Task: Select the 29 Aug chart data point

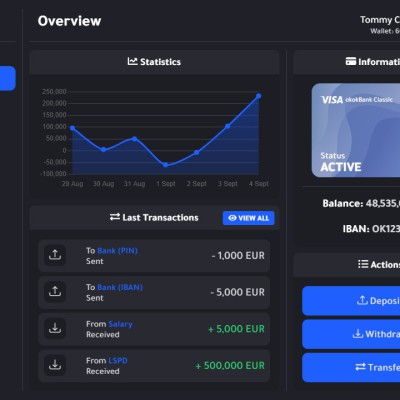Action: [x=72, y=128]
